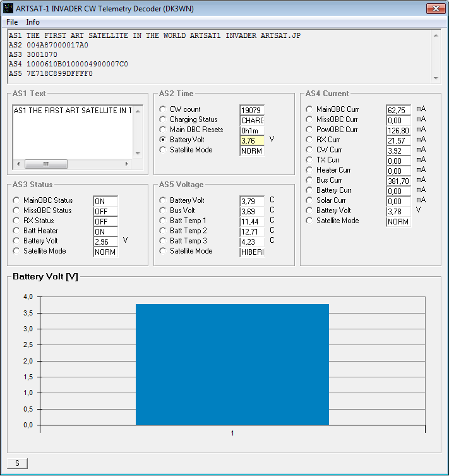Image resolution: width=449 pixels, height=476 pixels.
Task: Click right arrow of AS1 Text horizontal scrollbar
Action: click(126, 164)
